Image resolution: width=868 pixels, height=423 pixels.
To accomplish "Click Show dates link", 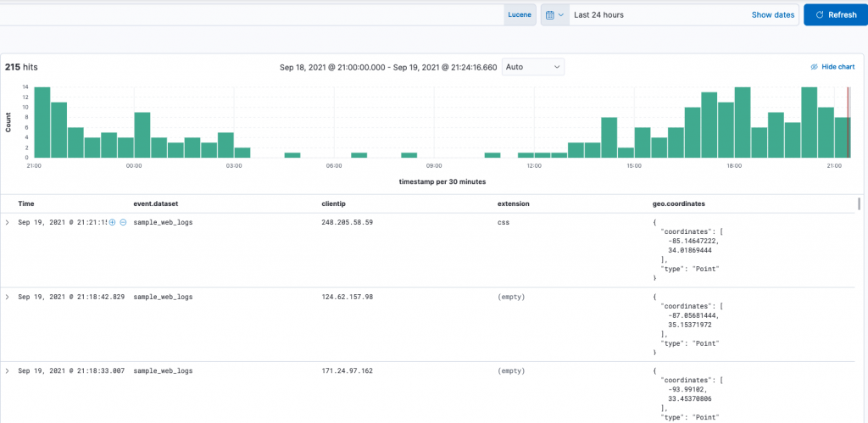I will pyautogui.click(x=773, y=15).
